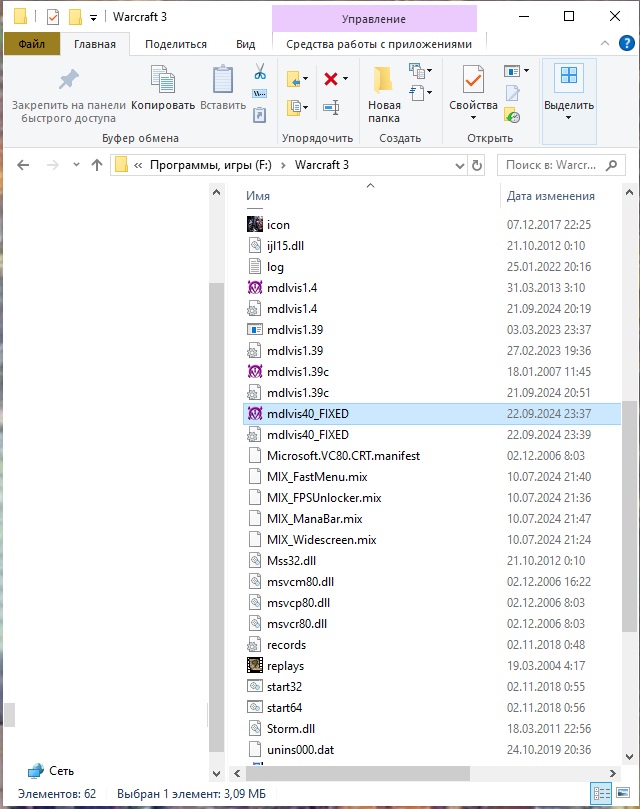This screenshot has width=640, height=809.
Task: Click the Edit file icon
Action: point(512,93)
